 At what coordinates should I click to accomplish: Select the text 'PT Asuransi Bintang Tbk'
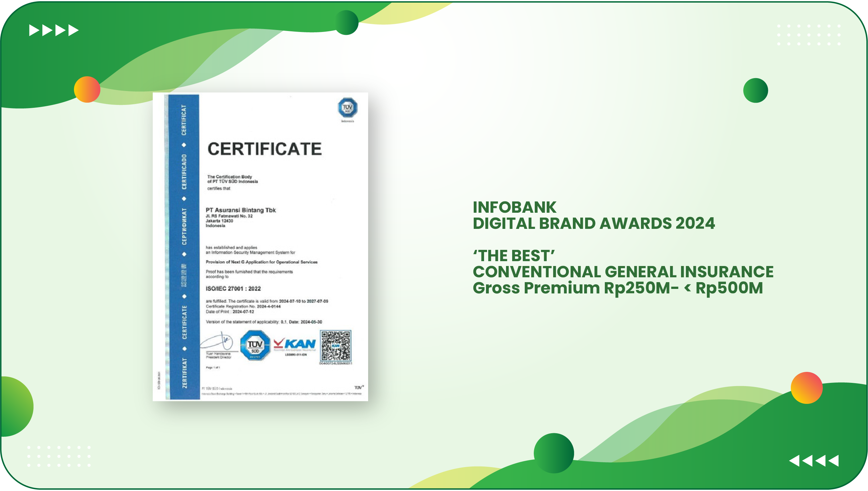tap(241, 210)
